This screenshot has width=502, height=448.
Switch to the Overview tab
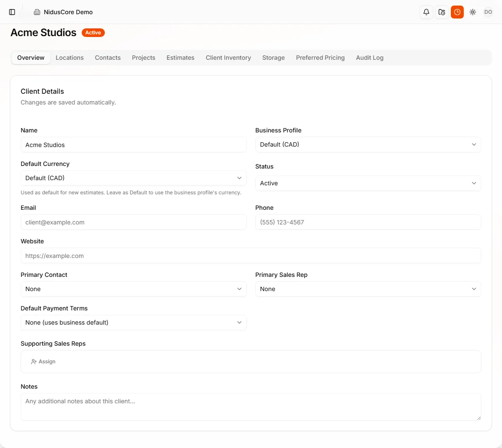click(x=31, y=58)
